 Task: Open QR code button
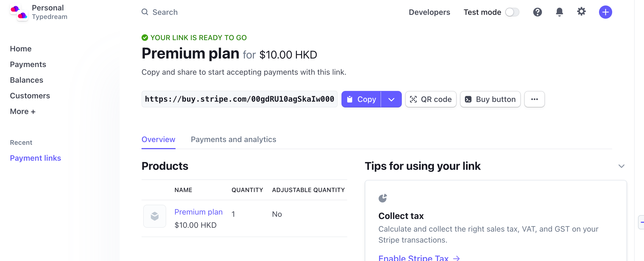point(431,99)
